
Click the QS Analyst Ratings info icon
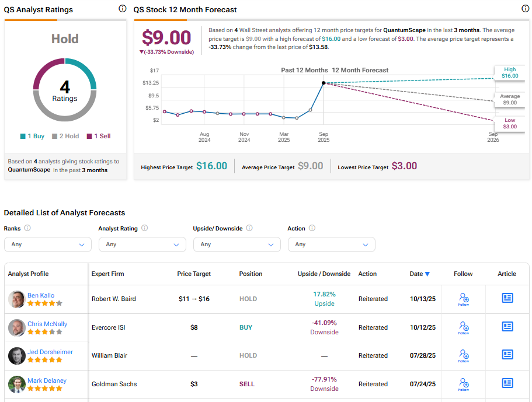coord(122,9)
